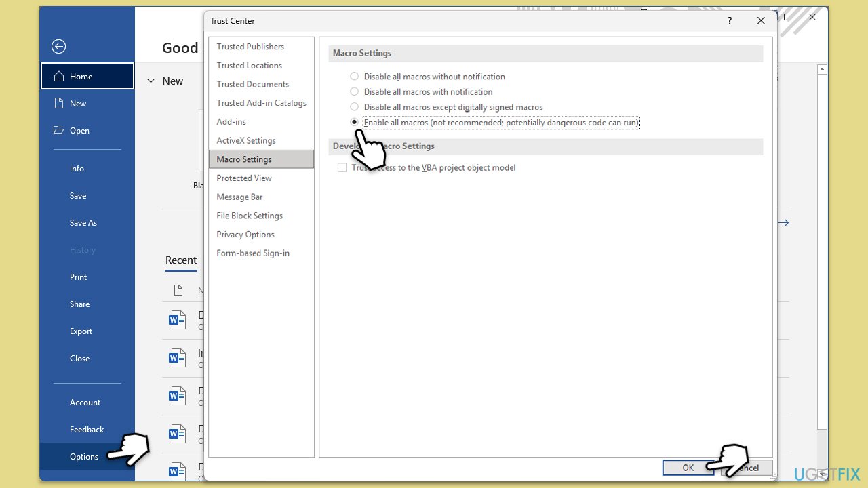This screenshot has width=868, height=488.
Task: Click the Home icon in the sidebar
Action: coord(59,76)
